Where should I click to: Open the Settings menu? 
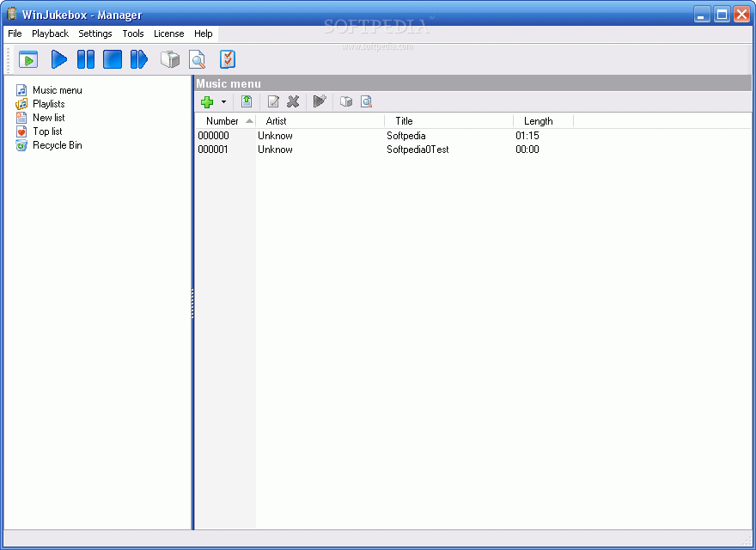(x=95, y=34)
